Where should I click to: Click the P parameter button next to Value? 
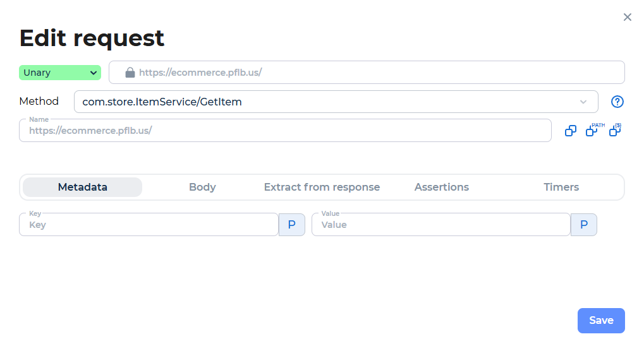[x=583, y=225]
